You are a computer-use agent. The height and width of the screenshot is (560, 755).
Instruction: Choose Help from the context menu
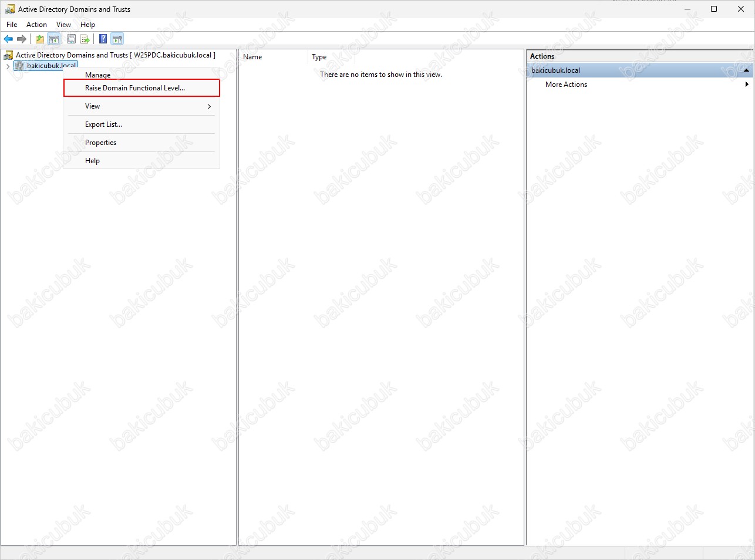click(141, 161)
